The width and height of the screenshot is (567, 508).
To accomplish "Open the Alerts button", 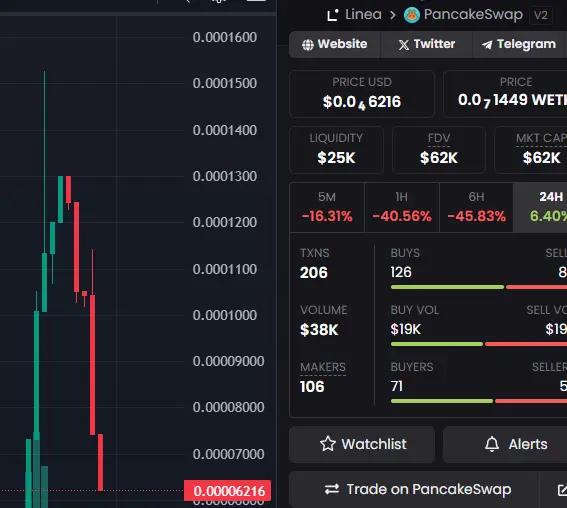I will pos(505,444).
